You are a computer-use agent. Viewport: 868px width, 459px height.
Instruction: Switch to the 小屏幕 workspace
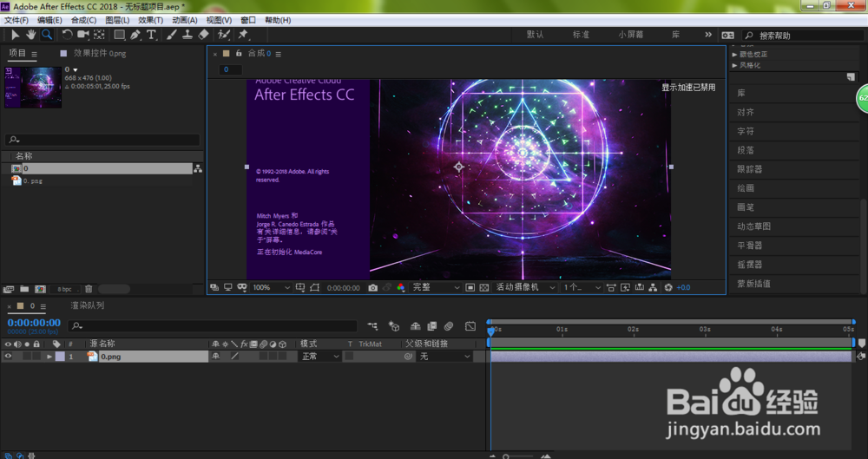tap(631, 35)
